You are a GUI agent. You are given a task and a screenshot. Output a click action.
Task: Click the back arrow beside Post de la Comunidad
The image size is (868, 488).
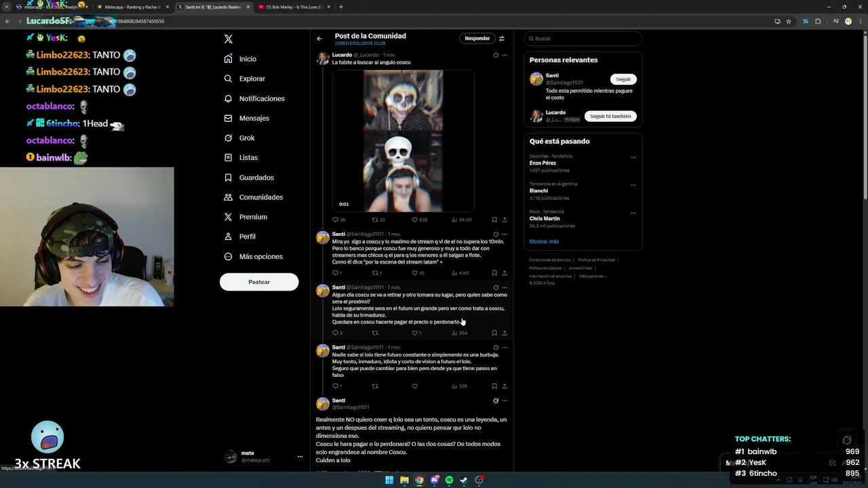(319, 39)
